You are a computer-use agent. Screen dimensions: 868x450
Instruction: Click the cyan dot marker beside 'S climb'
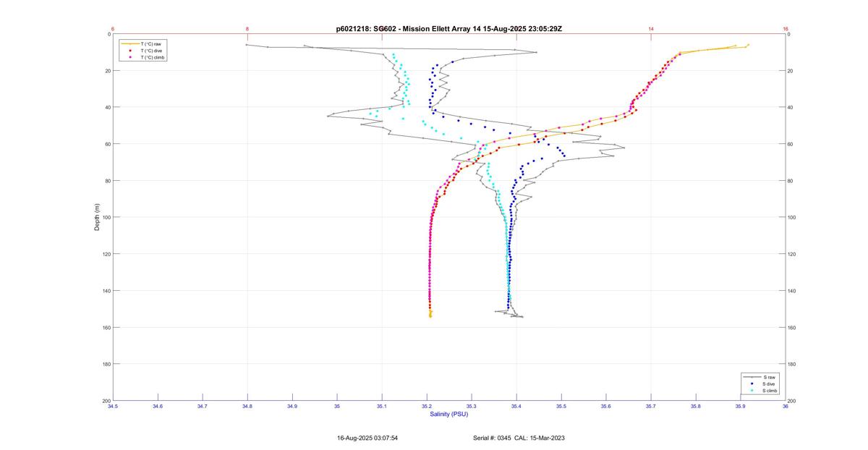click(x=752, y=390)
